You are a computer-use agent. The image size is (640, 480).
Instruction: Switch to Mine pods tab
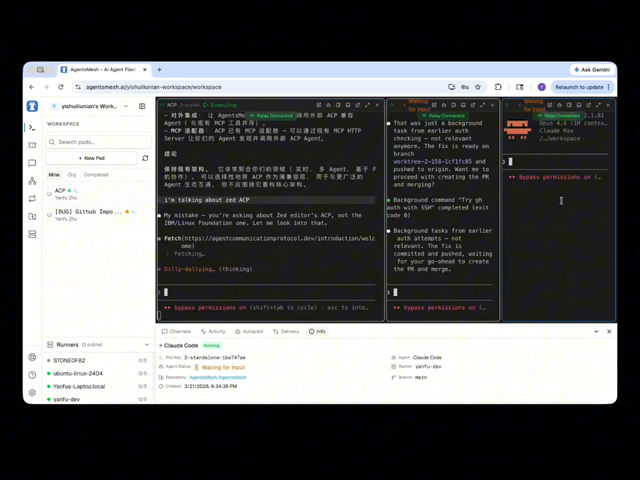(x=54, y=175)
